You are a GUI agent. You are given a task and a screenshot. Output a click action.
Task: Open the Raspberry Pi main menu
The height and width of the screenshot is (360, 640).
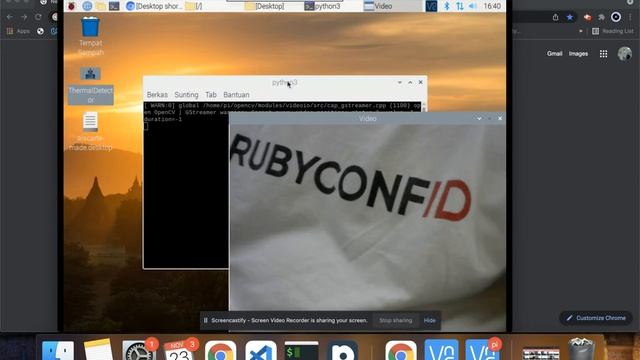tap(72, 6)
